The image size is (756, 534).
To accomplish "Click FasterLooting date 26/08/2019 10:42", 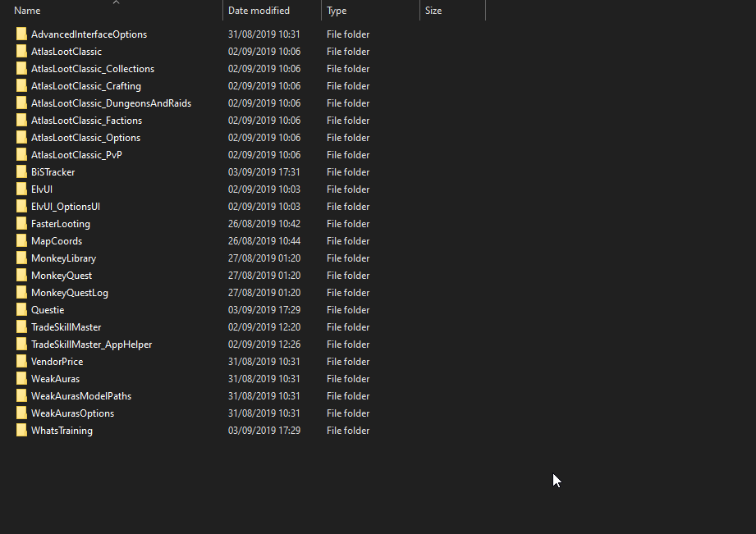I will click(264, 224).
